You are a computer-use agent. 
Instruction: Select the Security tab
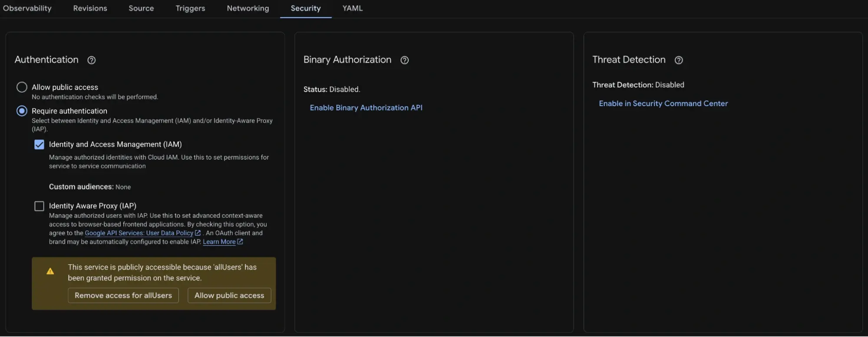pyautogui.click(x=306, y=8)
